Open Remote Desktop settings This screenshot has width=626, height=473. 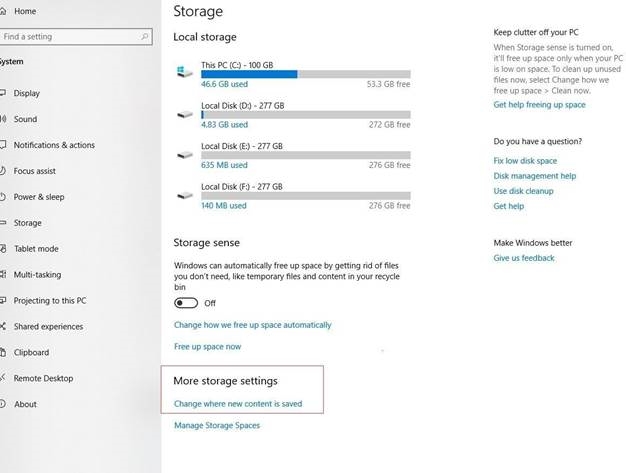point(43,378)
